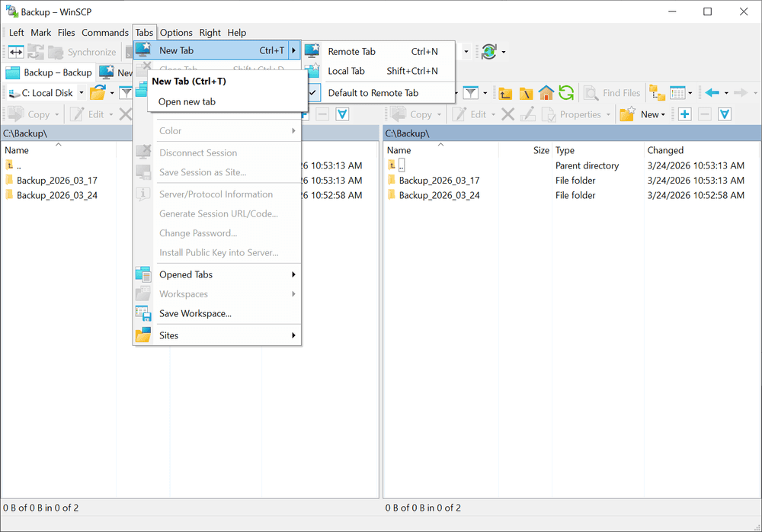Click the right panel unselect files minus icon
762x532 pixels.
(705, 114)
